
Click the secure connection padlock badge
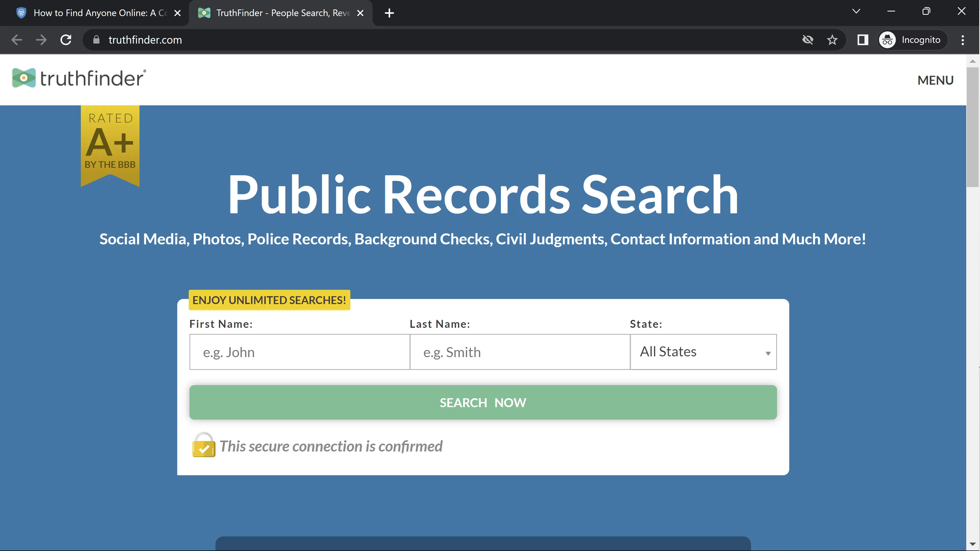point(203,445)
